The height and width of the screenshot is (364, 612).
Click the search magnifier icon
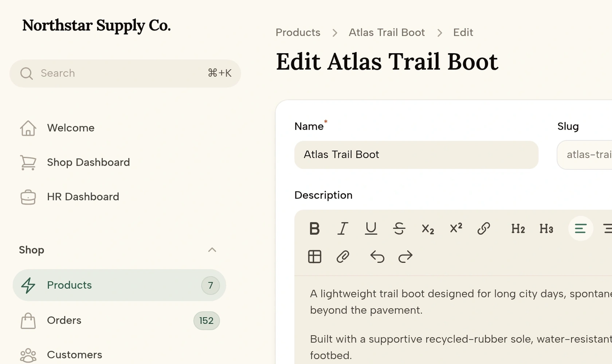[x=26, y=74]
